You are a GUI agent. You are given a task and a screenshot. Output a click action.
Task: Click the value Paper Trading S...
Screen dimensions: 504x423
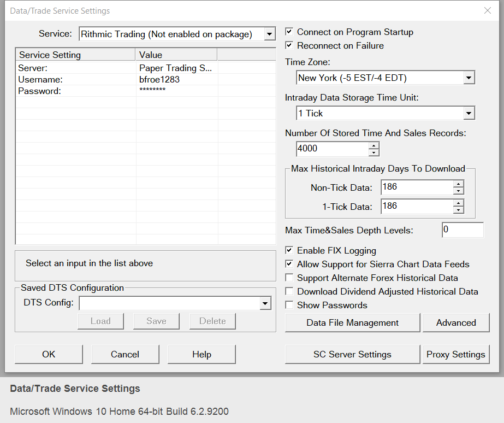click(175, 68)
